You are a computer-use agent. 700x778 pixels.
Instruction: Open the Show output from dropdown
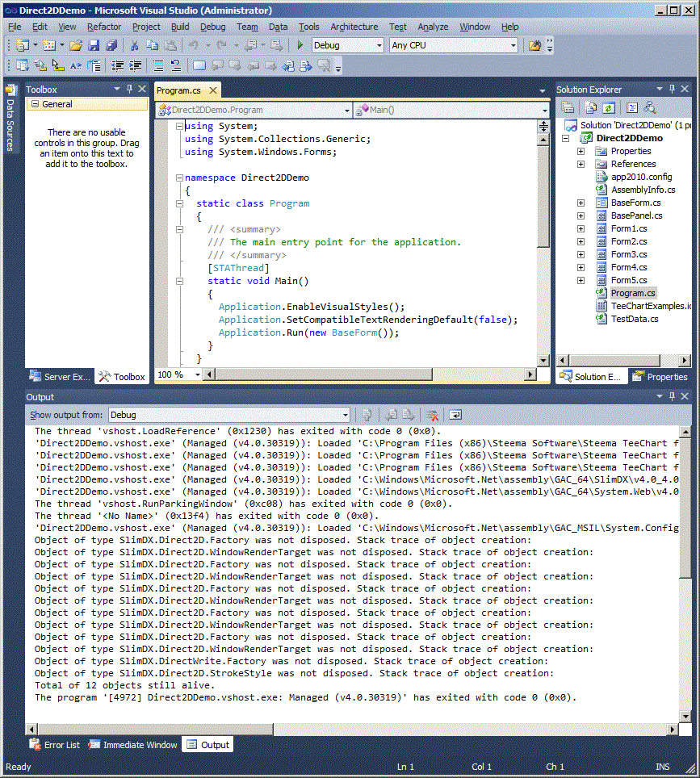(x=228, y=415)
